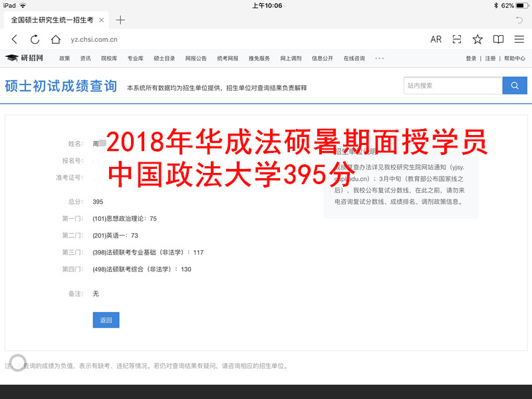Image resolution: width=532 pixels, height=399 pixels.
Task: Click the 研招网 logo
Action: pos(24,58)
